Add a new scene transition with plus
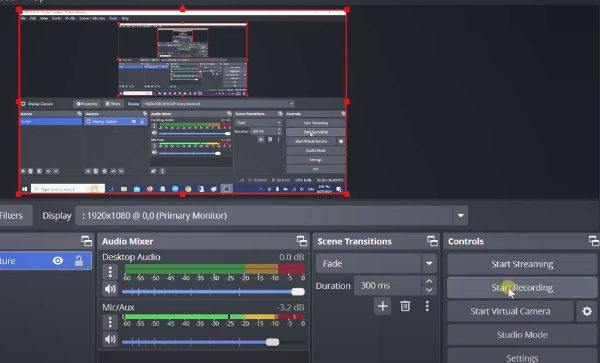Viewport: 600px width, 363px height. click(383, 306)
